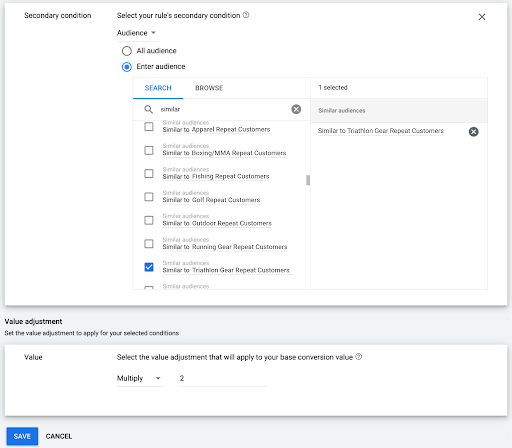Click the CANCEL button
The image size is (512, 448).
pos(59,436)
